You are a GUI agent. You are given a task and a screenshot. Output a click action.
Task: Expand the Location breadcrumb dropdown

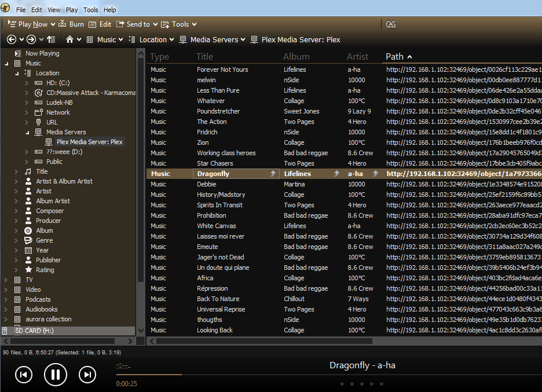172,39
